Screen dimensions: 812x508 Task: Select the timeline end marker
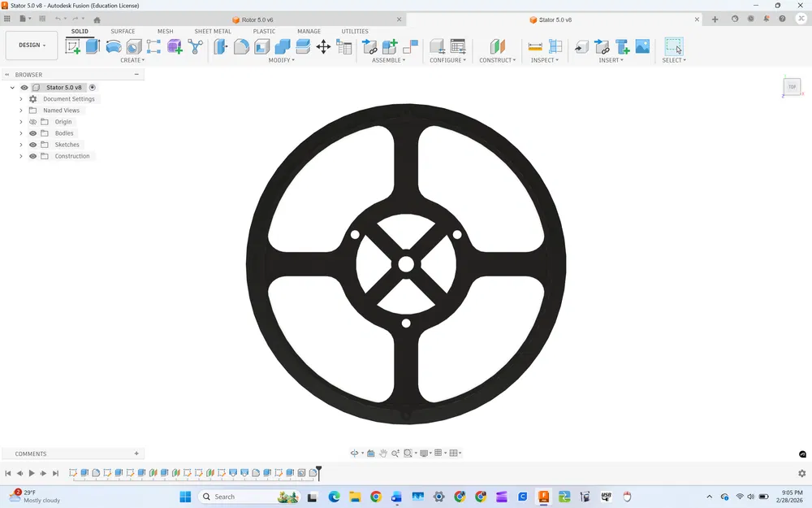pyautogui.click(x=318, y=471)
